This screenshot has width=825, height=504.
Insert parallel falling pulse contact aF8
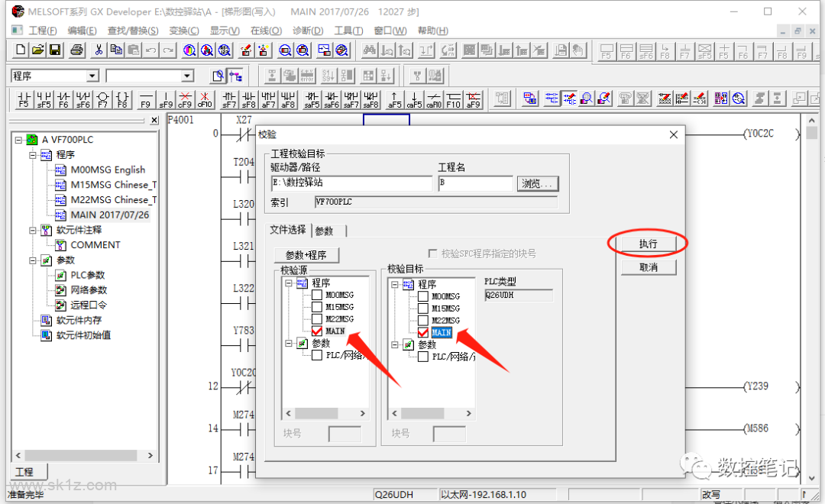coord(288,99)
